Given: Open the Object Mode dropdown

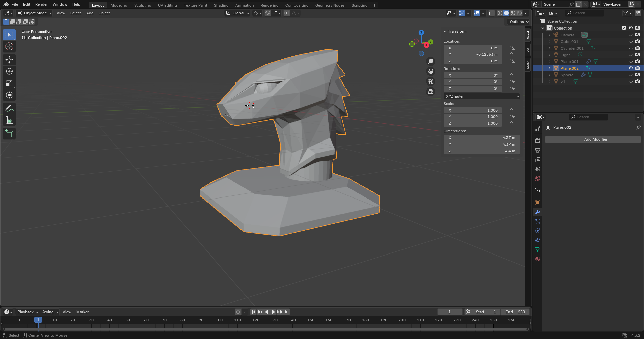Looking at the screenshot, I should [35, 13].
